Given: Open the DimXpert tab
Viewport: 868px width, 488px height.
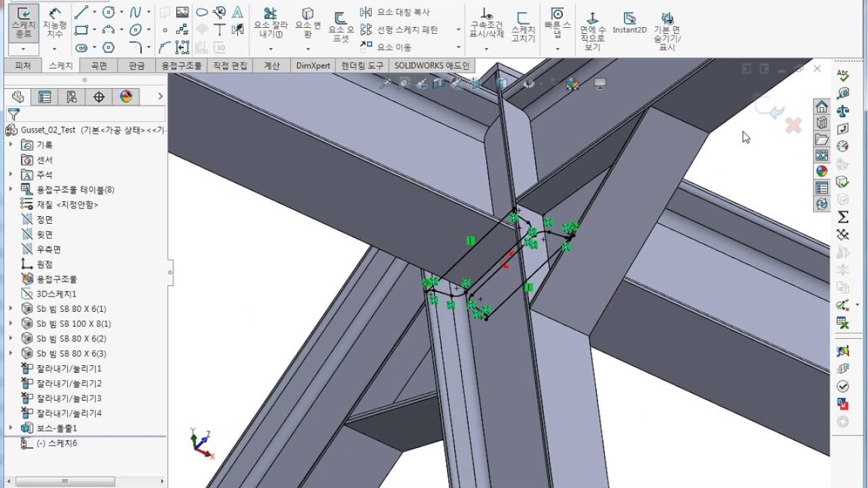Looking at the screenshot, I should click(313, 66).
